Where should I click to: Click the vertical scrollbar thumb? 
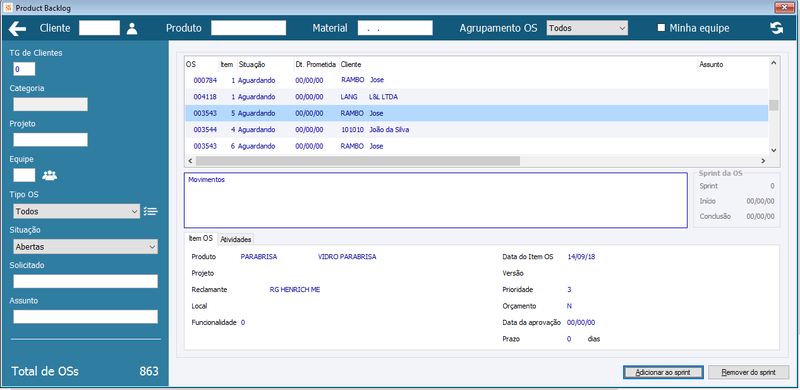coord(773,105)
